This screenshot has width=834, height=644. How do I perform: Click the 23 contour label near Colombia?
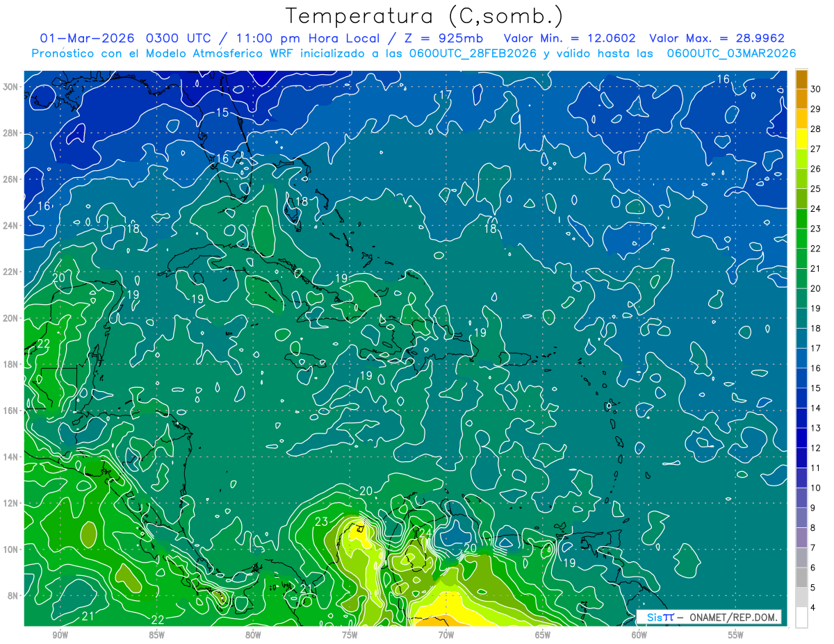coord(322,522)
